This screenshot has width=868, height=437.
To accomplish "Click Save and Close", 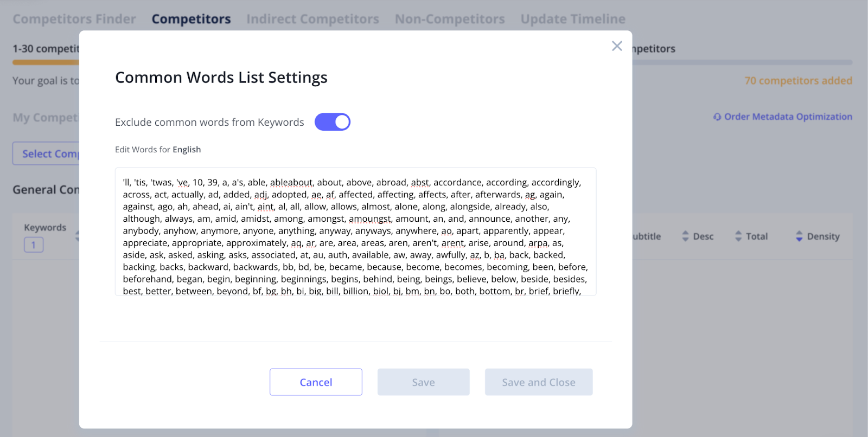I will point(538,382).
